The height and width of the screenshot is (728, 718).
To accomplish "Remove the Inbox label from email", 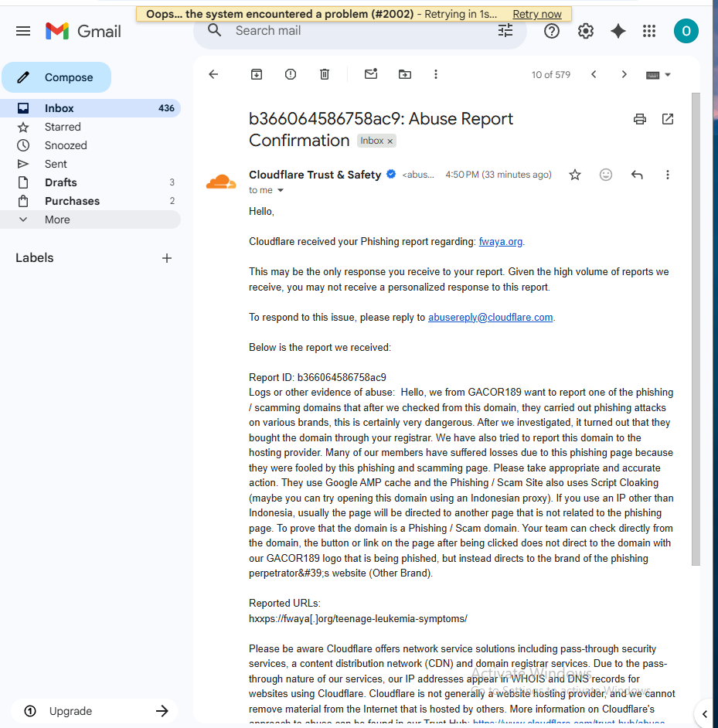I will click(x=390, y=141).
